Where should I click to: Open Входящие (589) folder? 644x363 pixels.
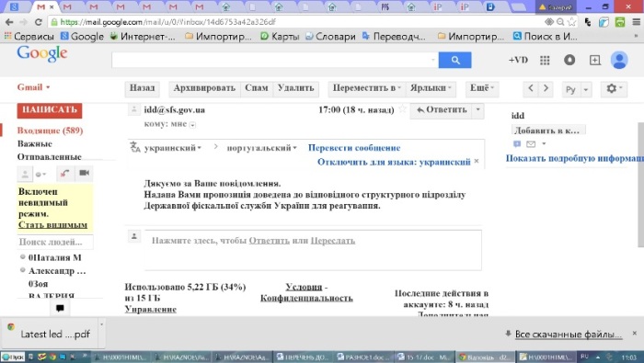tap(50, 130)
